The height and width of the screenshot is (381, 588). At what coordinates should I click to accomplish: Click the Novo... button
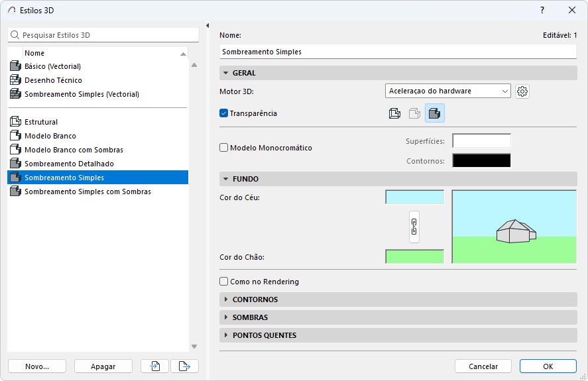tap(37, 366)
